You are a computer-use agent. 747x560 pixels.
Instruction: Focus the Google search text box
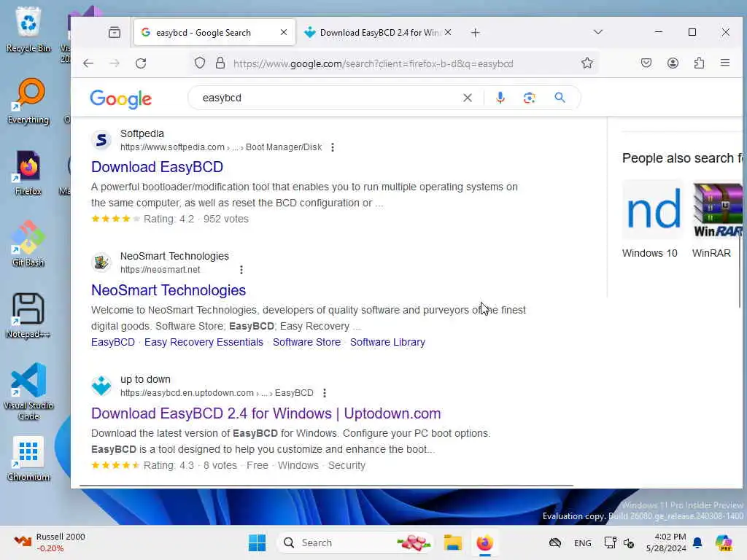point(329,98)
